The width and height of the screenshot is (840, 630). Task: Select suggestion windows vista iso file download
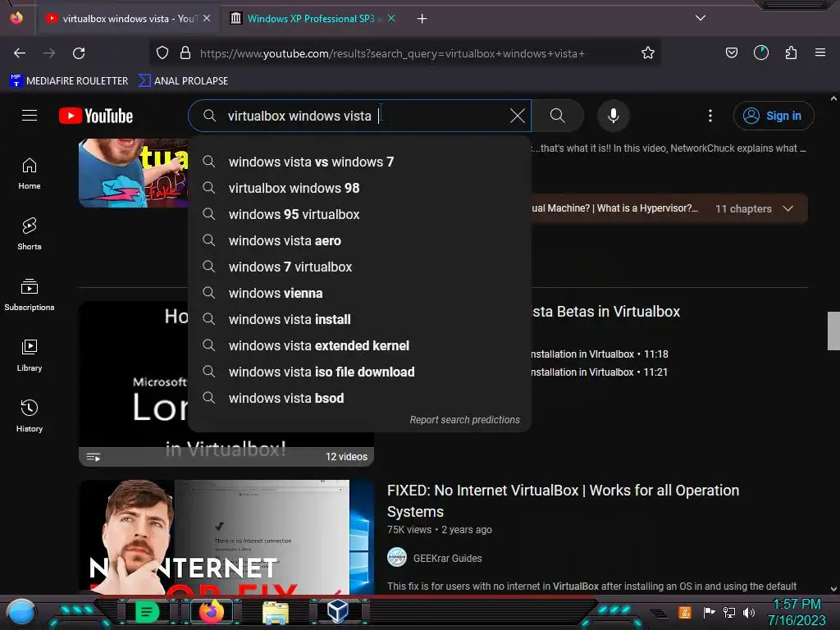359,372
